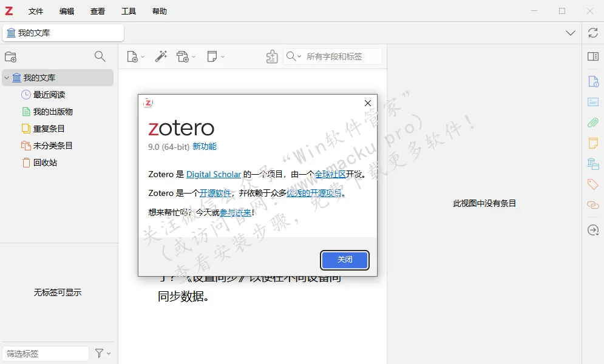Open the attachments paperclip side icon
Screen dimensions: 604x364
(x=593, y=123)
